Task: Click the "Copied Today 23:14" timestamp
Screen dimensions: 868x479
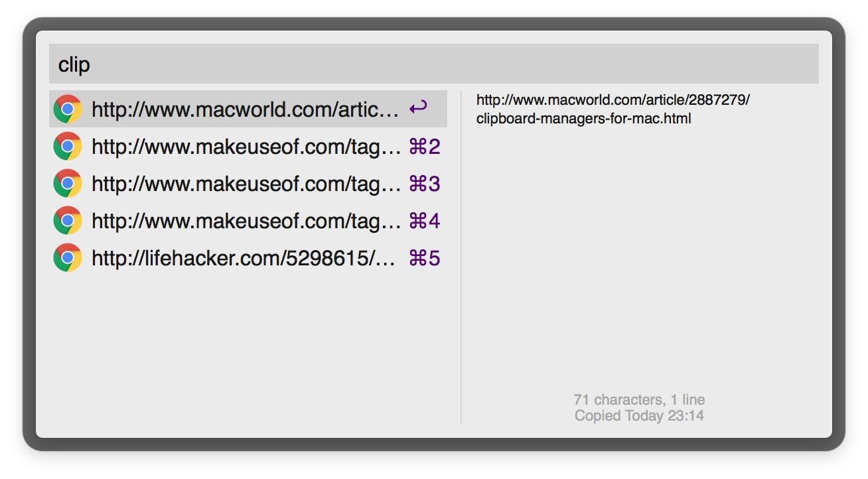Action: pos(639,416)
